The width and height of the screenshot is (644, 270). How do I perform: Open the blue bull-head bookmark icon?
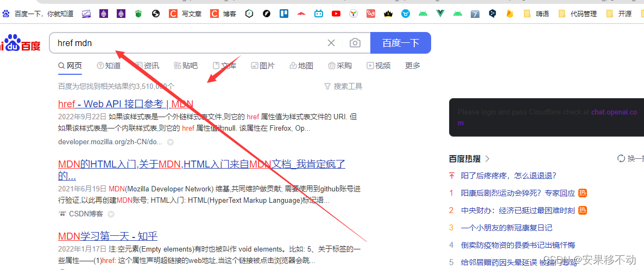406,14
